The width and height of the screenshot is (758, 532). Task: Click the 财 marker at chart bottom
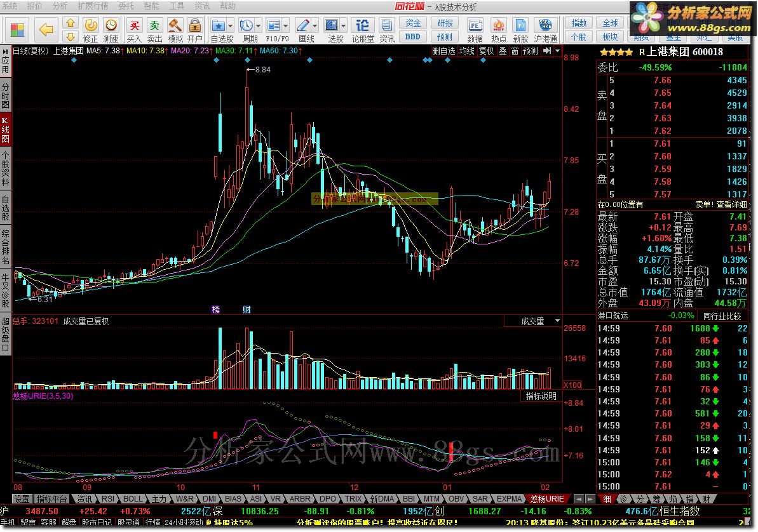[247, 309]
